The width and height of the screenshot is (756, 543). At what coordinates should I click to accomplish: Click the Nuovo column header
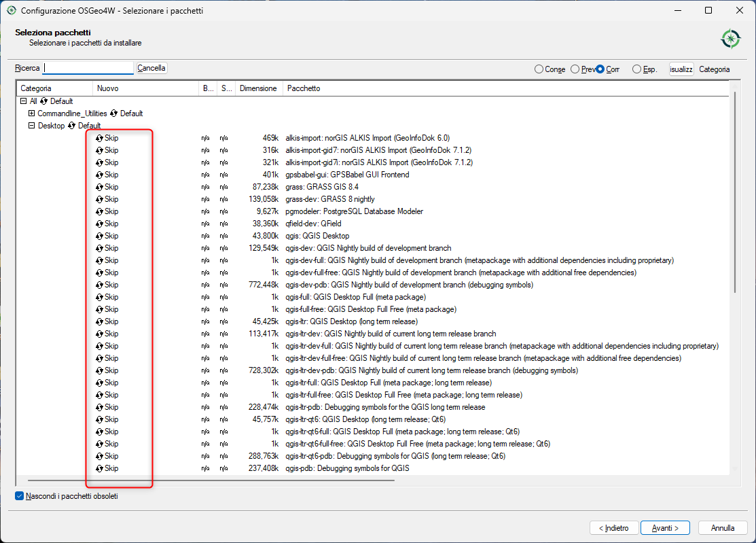tap(145, 88)
